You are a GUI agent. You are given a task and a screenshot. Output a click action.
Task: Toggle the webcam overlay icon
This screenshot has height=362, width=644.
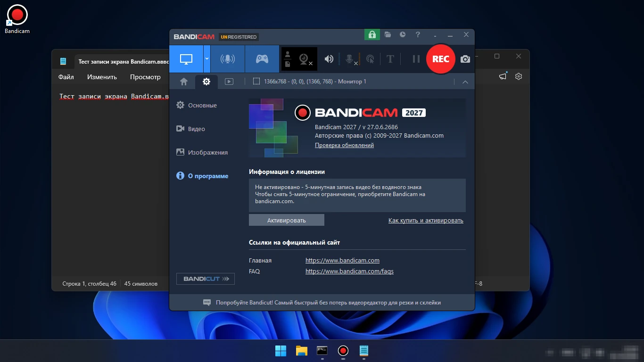pos(305,59)
